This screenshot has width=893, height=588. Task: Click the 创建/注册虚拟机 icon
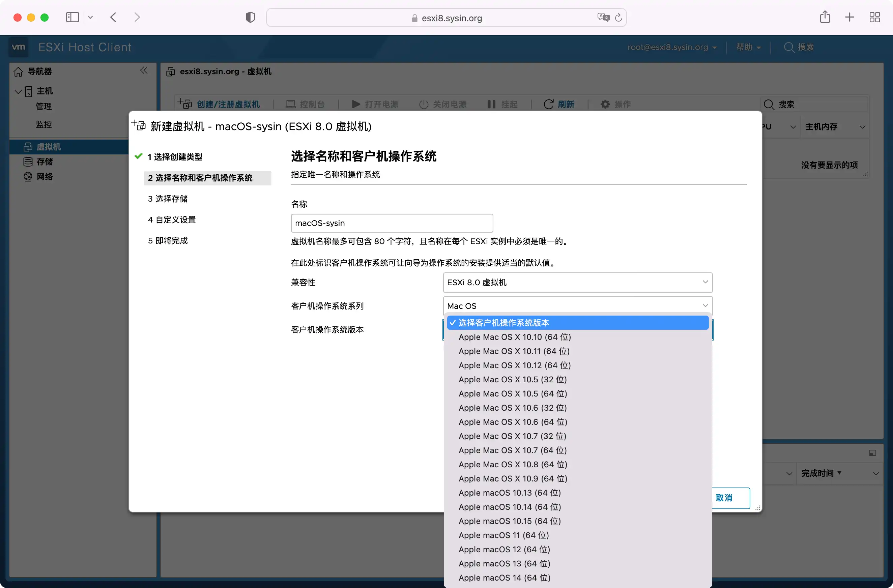coord(187,103)
